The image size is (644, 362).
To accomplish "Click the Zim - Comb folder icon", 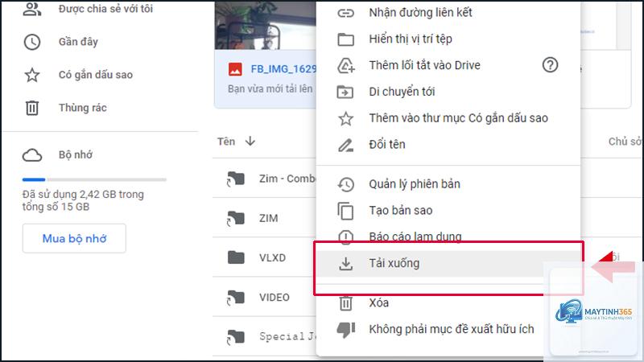I will click(x=235, y=179).
